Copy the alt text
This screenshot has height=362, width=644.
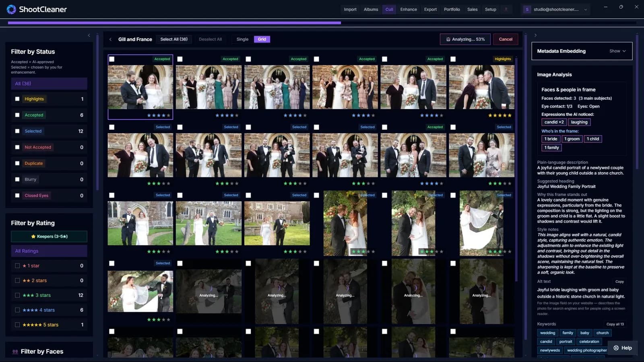tap(619, 282)
